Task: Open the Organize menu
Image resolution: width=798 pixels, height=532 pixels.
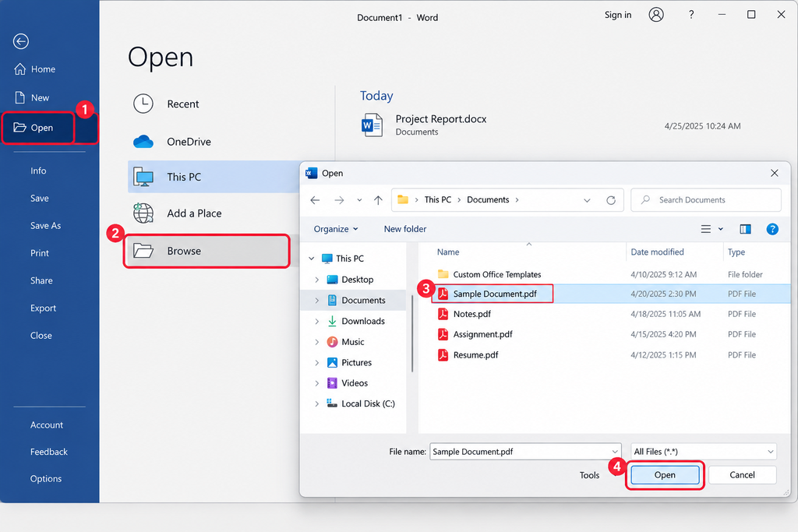Action: coord(336,229)
